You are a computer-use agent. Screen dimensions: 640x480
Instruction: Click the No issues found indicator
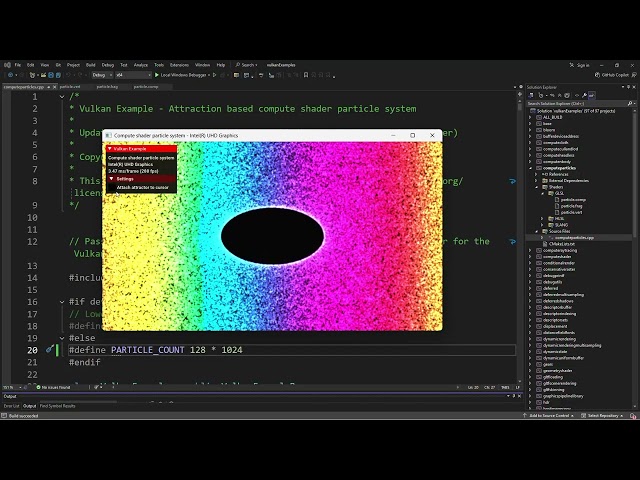click(x=53, y=387)
